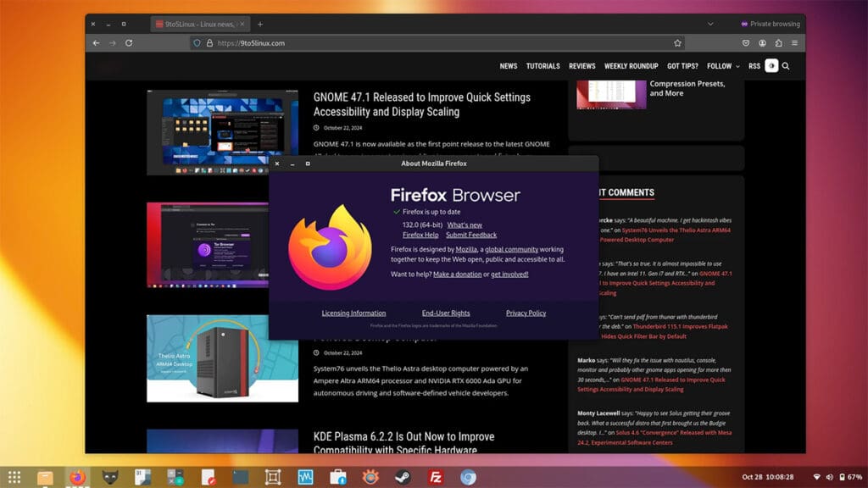Open the app grid launcher in the panel

pyautogui.click(x=14, y=477)
